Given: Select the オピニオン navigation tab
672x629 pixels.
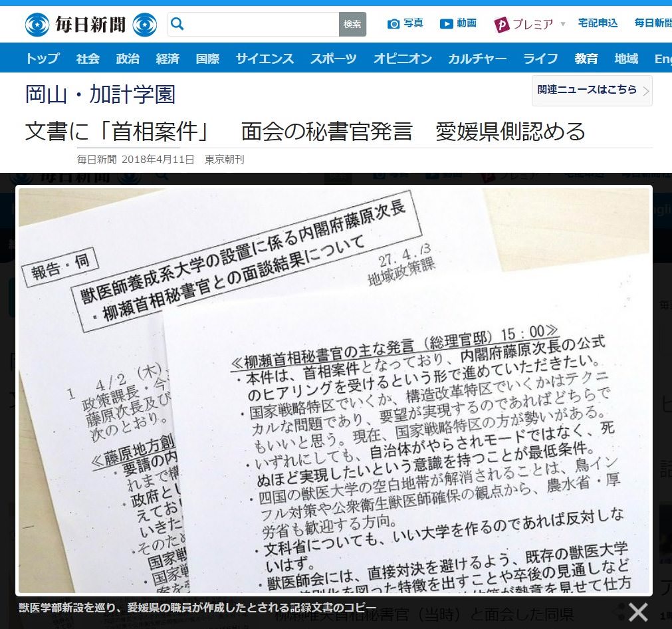Looking at the screenshot, I should point(402,59).
